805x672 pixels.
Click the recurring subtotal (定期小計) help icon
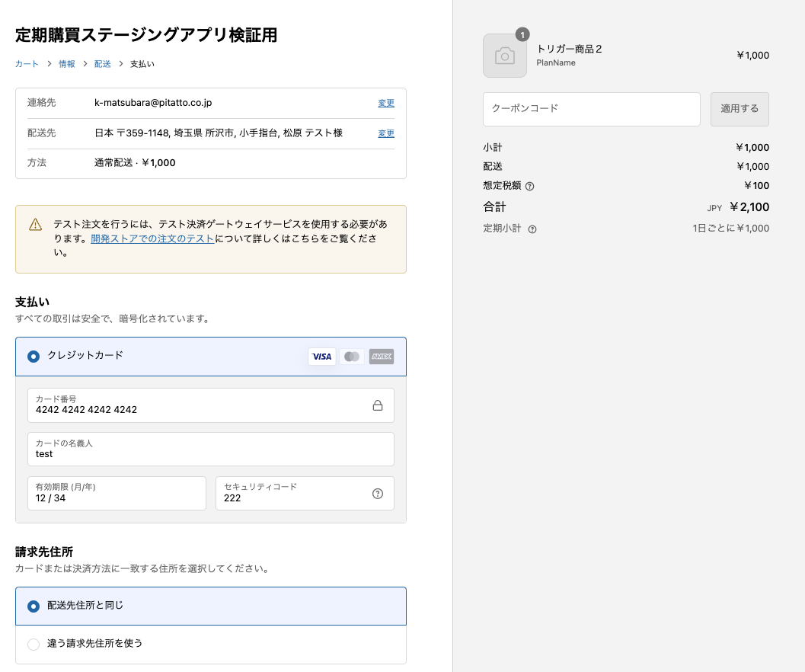532,229
